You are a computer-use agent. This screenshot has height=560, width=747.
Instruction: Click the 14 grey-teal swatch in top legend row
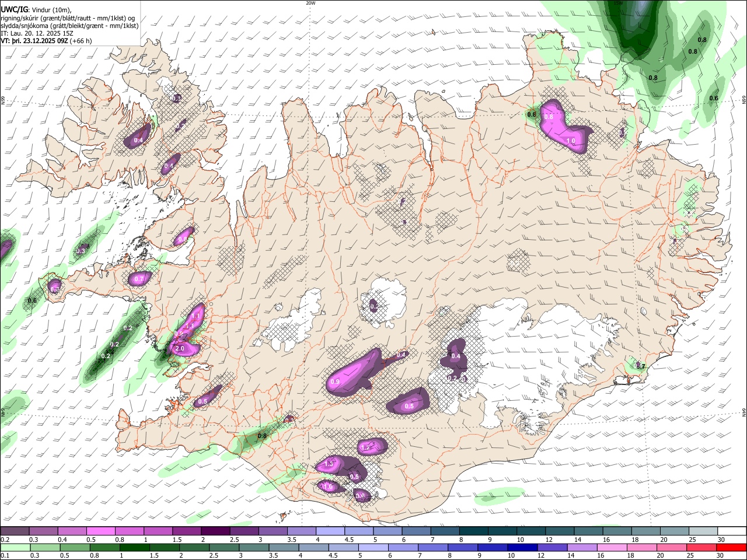coord(588,531)
